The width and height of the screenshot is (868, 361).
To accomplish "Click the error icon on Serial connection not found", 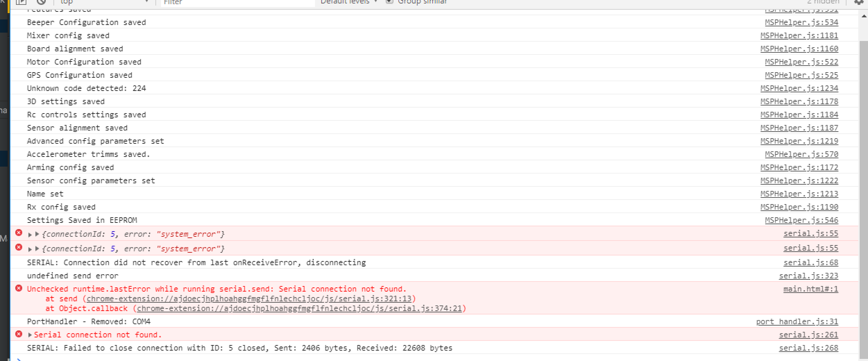I will tap(19, 334).
